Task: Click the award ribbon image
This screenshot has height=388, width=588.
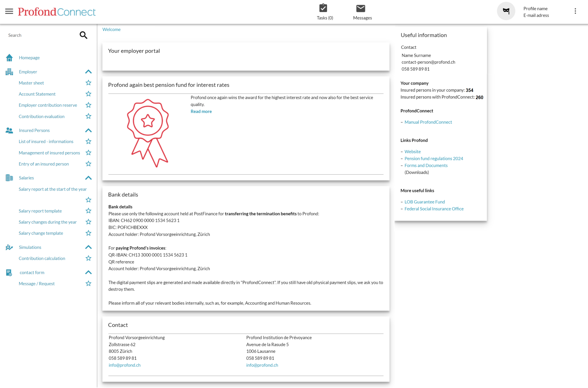Action: (x=148, y=133)
